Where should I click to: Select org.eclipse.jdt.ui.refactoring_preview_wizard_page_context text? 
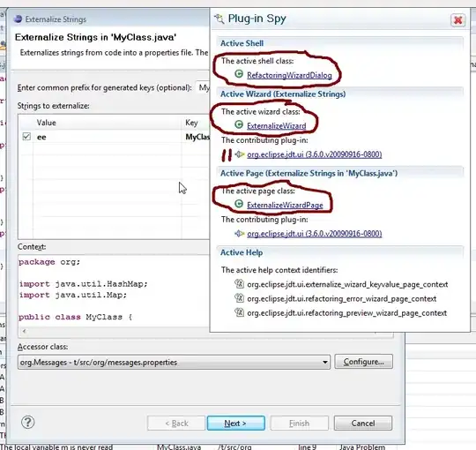pos(346,313)
